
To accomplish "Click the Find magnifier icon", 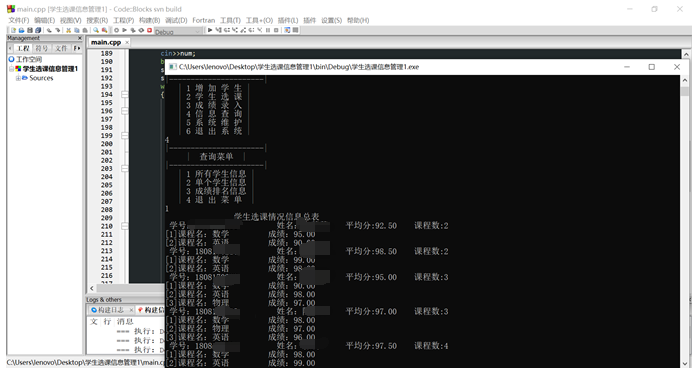I will point(96,30).
